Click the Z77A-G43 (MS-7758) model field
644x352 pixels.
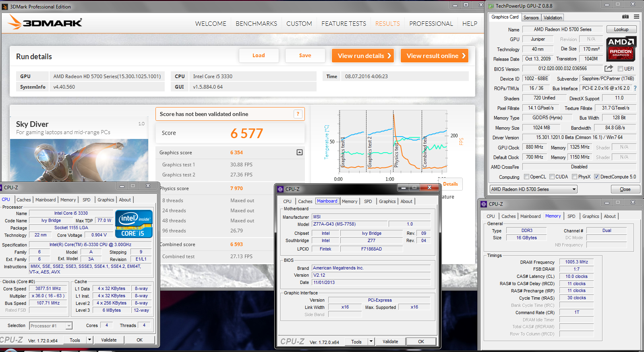[350, 224]
